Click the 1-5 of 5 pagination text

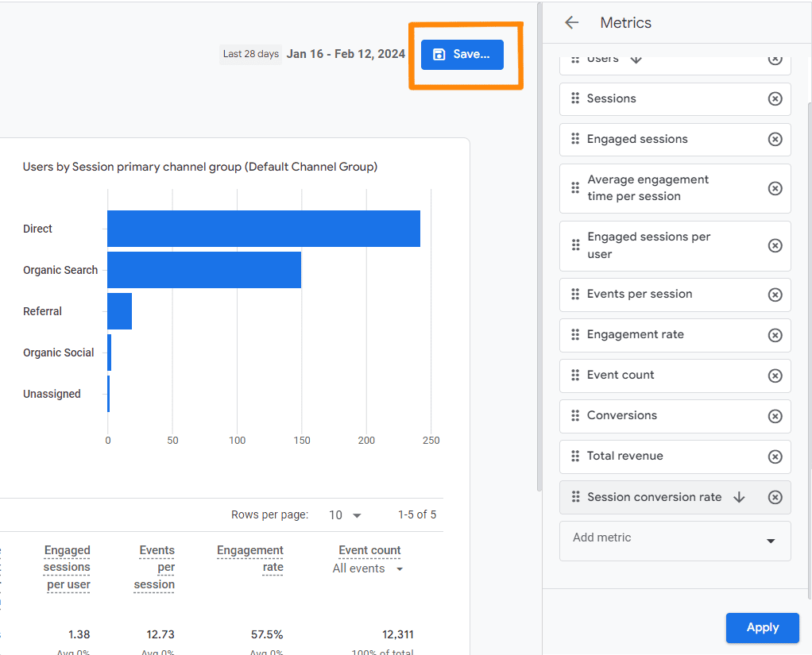click(x=417, y=514)
